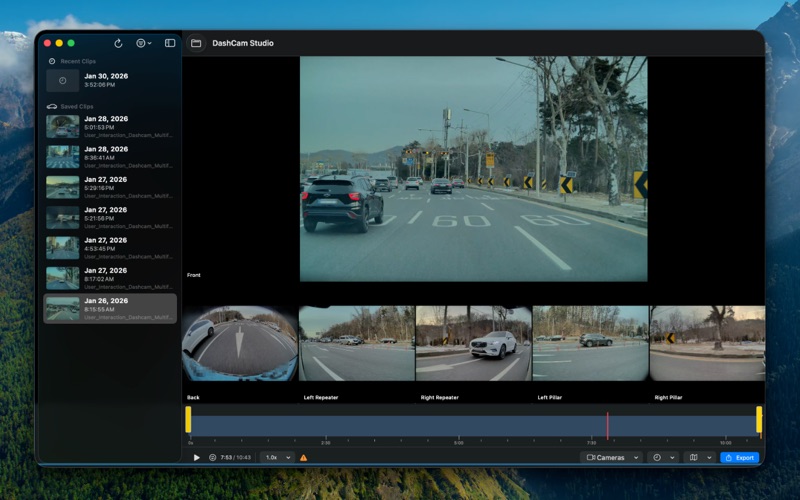Viewport: 800px width, 500px height.
Task: Open saved clip Jan 28, 2026 5:01:53 PM
Action: 110,127
